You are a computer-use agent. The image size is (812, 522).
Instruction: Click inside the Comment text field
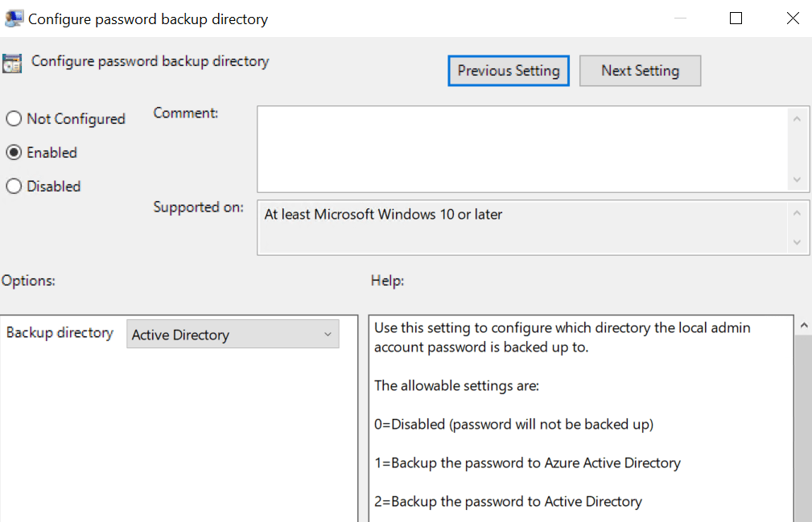[521, 150]
